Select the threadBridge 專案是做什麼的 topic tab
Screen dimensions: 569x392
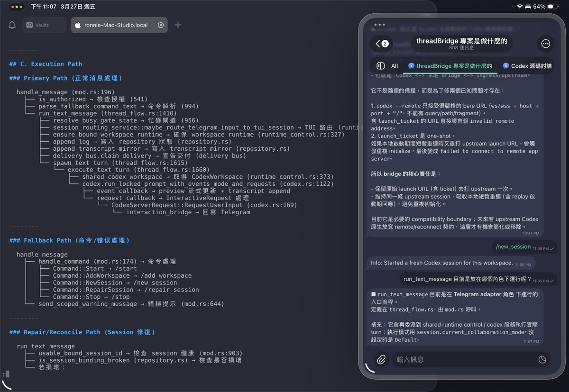click(x=450, y=66)
